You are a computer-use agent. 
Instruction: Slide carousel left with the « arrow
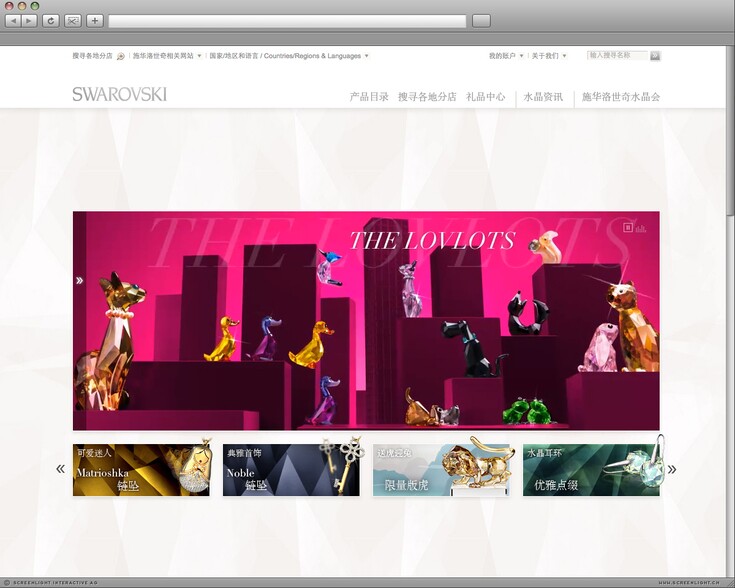click(60, 468)
